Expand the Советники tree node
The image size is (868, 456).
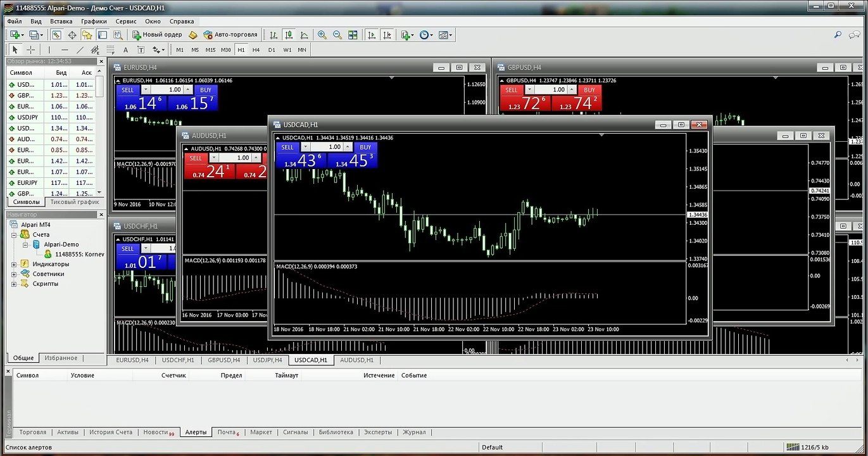(x=14, y=274)
